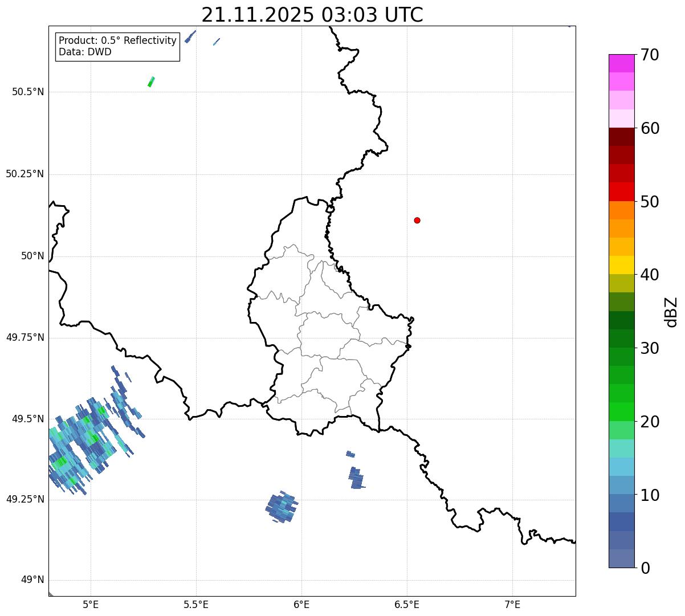This screenshot has height=616, width=685.
Task: Click the small green echo near 50.5°N
Action: point(151,81)
